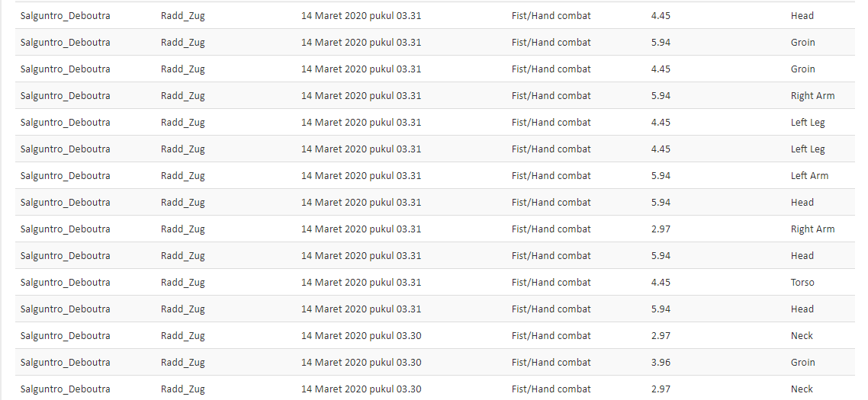Select Groin in the 4.45 damage row
The height and width of the screenshot is (400, 868).
pos(802,69)
